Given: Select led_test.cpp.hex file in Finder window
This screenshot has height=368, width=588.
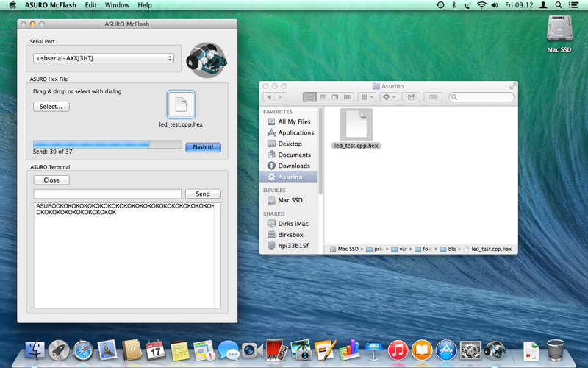Looking at the screenshot, I should (x=356, y=129).
